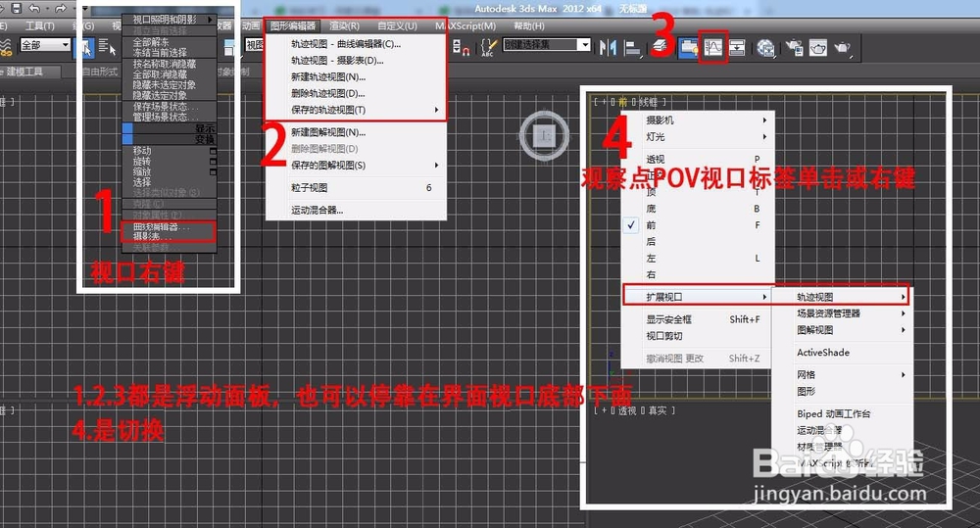Click the Edit Named Selection Sets icon
The image size is (980, 528).
[488, 47]
